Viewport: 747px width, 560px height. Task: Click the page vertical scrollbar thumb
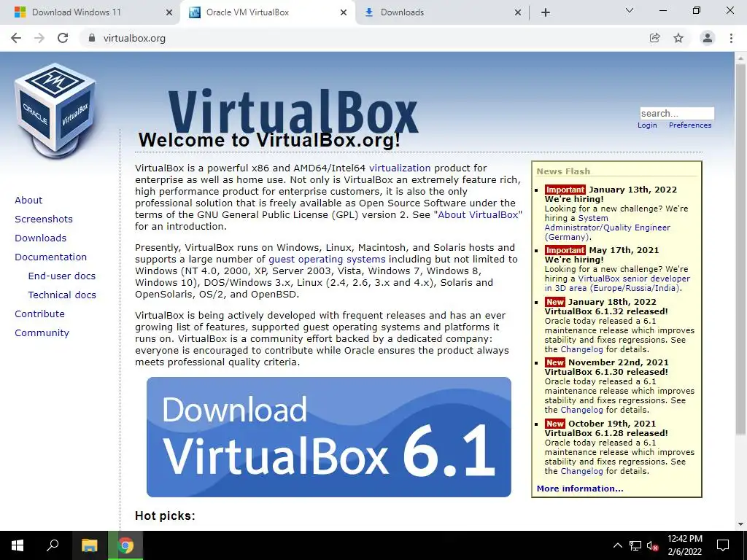click(740, 249)
